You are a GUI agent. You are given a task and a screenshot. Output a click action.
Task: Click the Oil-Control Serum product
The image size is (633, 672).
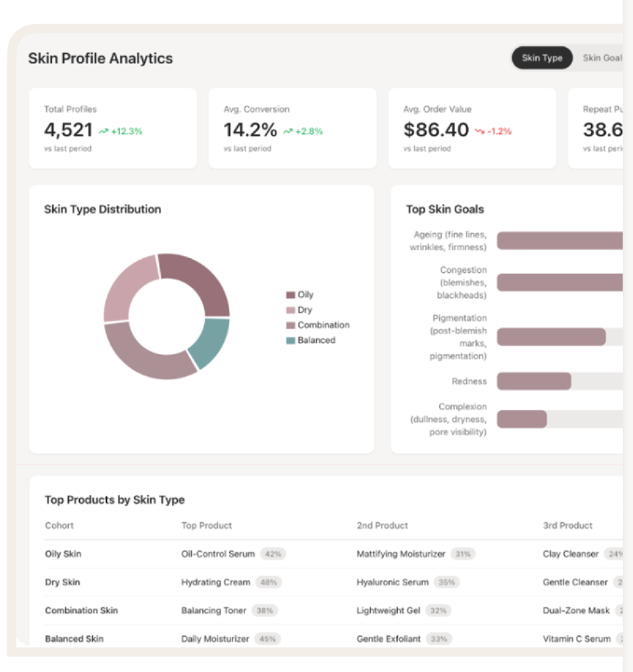click(x=218, y=554)
